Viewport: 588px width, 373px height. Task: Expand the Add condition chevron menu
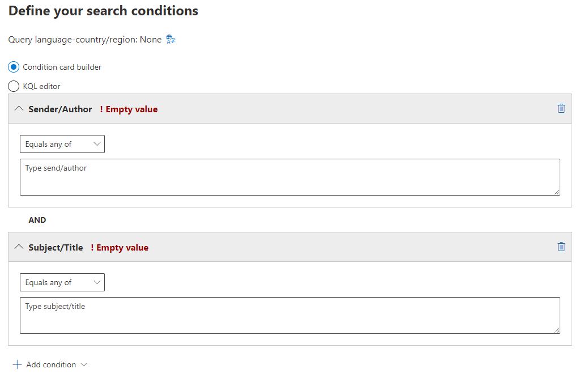[84, 364]
